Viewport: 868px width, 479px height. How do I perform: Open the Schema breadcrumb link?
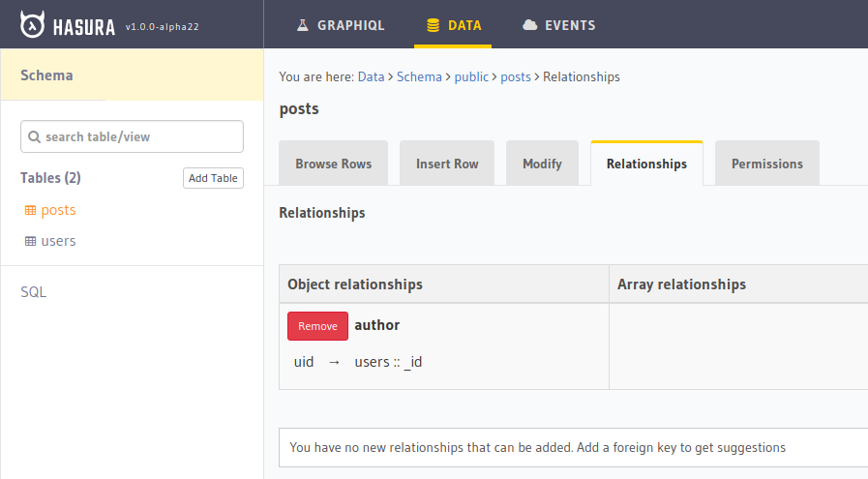click(x=419, y=77)
